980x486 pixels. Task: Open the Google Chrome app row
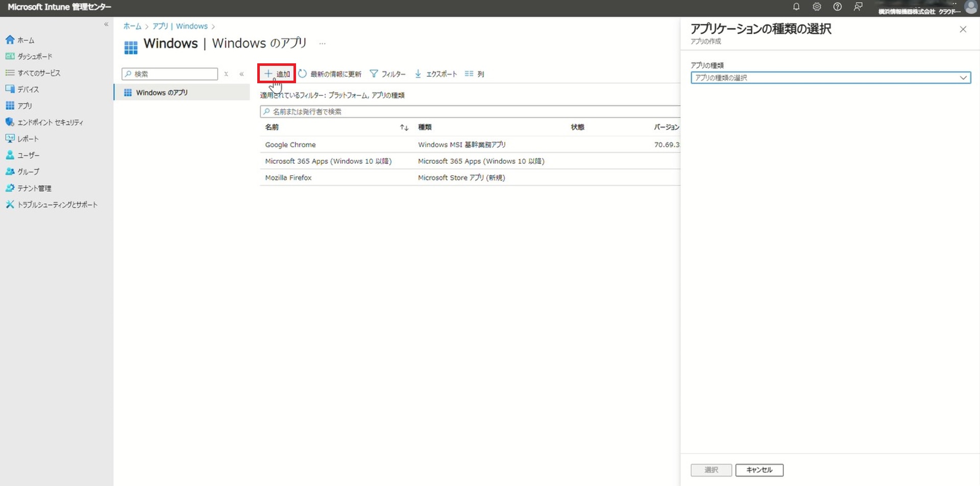pyautogui.click(x=470, y=144)
